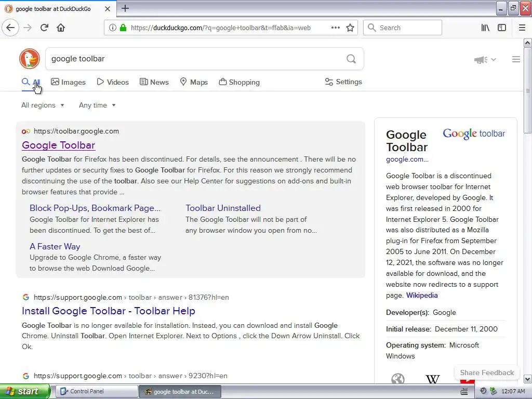Show sidebars icon in toolbar
The width and height of the screenshot is (532, 399).
tap(502, 28)
